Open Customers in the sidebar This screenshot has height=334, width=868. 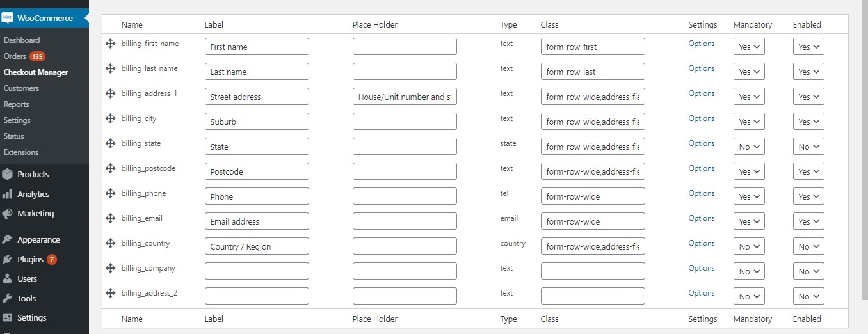(21, 88)
